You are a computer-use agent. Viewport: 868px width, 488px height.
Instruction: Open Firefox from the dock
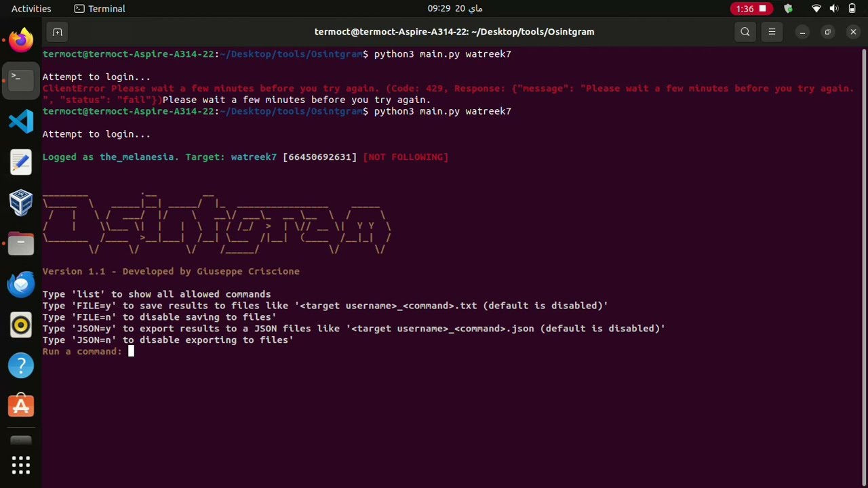coord(21,39)
